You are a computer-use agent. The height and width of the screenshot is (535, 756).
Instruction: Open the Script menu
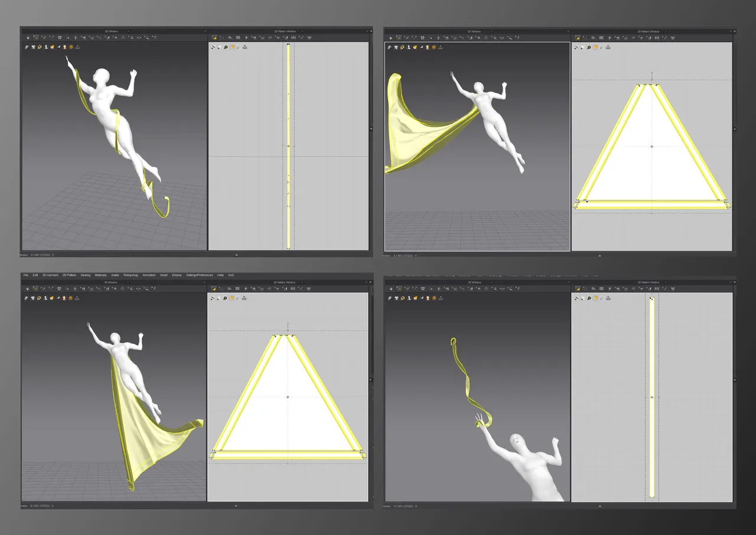tap(164, 275)
